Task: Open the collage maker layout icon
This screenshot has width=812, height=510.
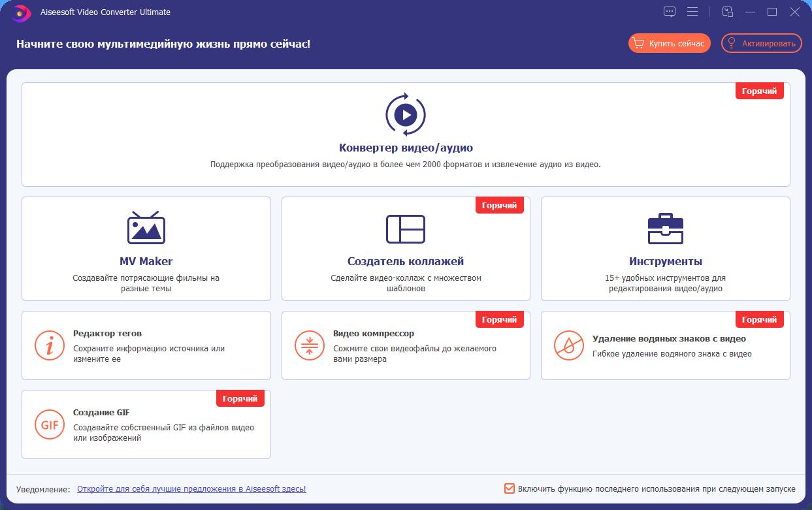Action: point(405,229)
